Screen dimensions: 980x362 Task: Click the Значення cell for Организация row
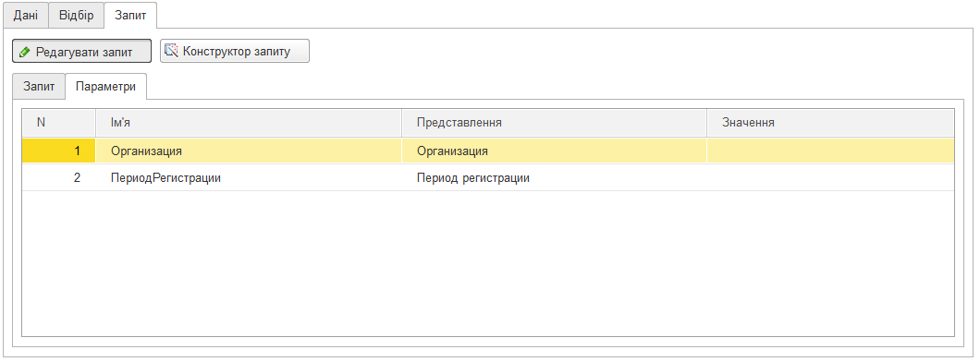tap(830, 151)
